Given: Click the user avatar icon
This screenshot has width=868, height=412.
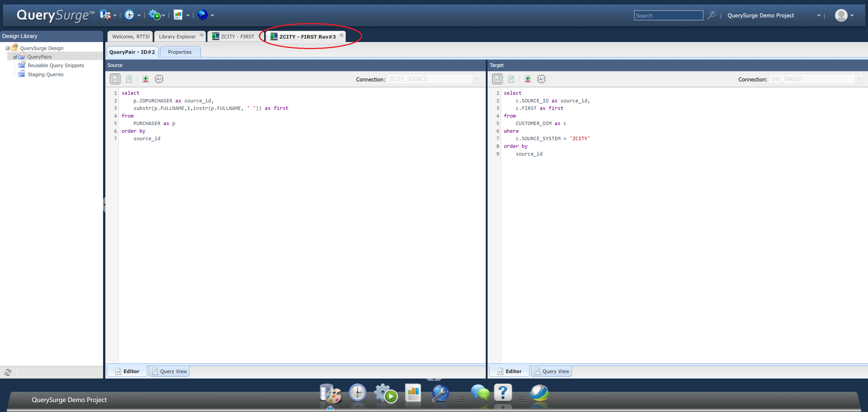Looking at the screenshot, I should [x=841, y=15].
